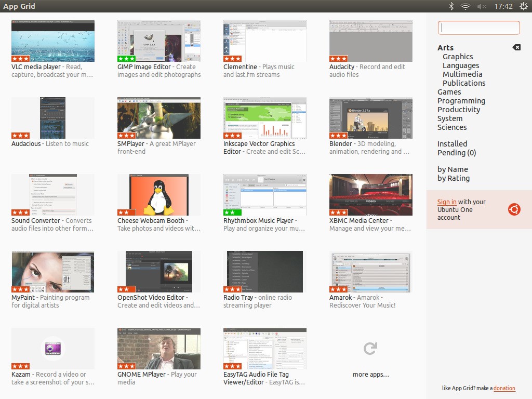This screenshot has width=532, height=399.
Task: Select the Multimedia subcategory
Action: pyautogui.click(x=462, y=74)
